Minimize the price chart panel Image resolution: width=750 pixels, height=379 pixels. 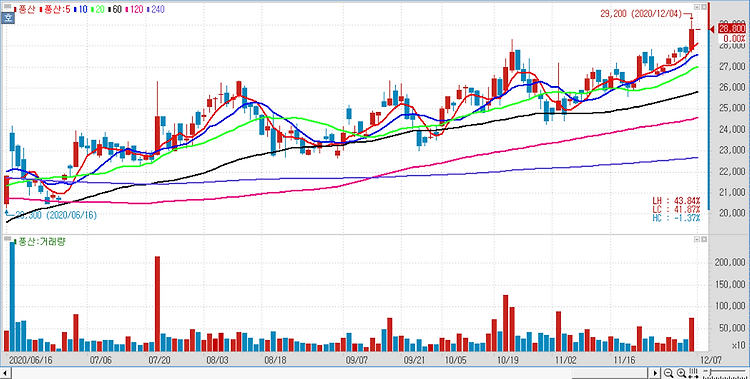tap(697, 7)
